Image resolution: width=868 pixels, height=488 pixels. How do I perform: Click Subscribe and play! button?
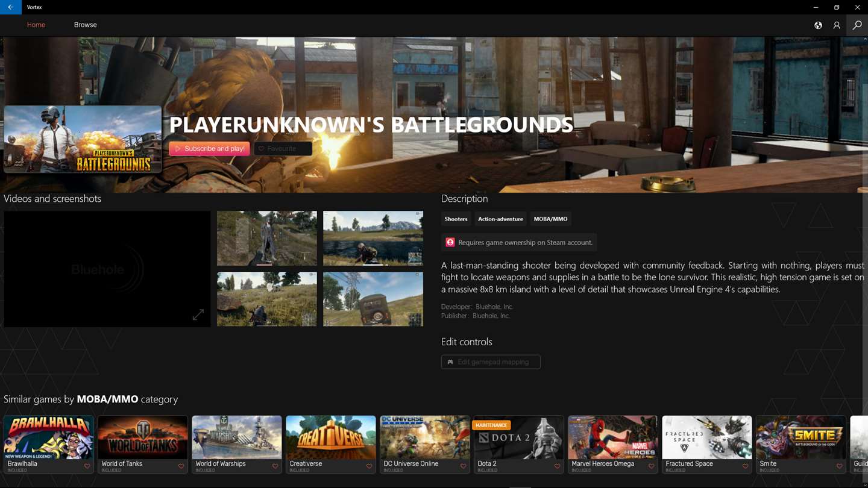pos(209,149)
